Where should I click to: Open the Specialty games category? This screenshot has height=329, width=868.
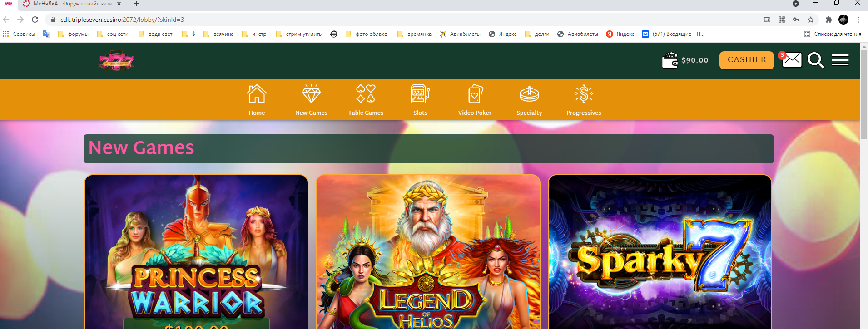529,100
